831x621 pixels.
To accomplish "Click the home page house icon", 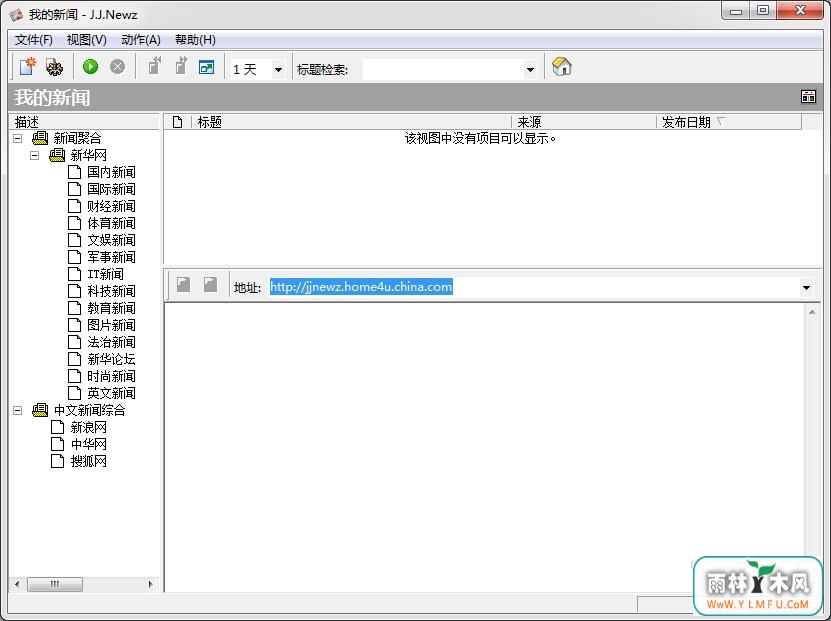I will (x=561, y=67).
